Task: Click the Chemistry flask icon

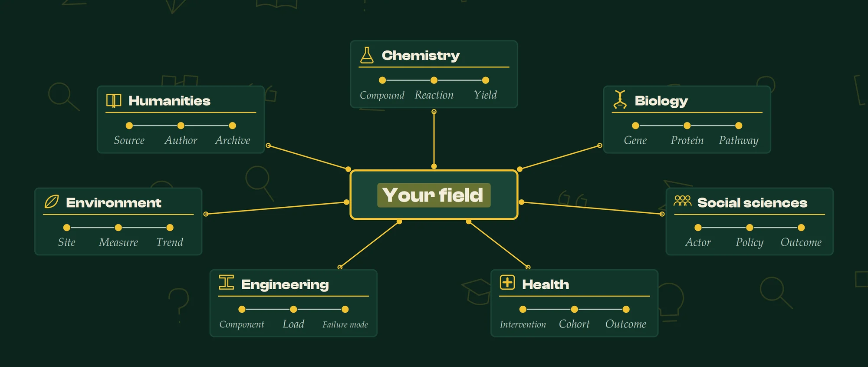Action: coord(367,55)
